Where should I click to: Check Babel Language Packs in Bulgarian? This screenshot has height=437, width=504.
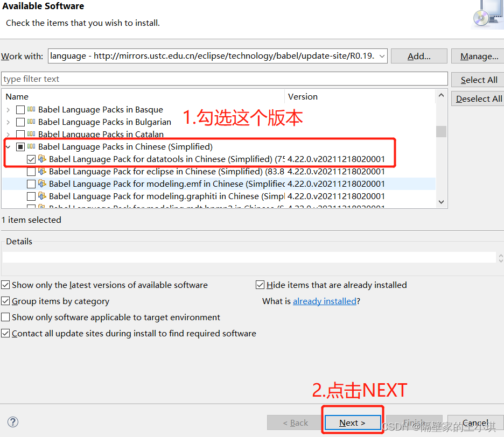click(x=20, y=122)
